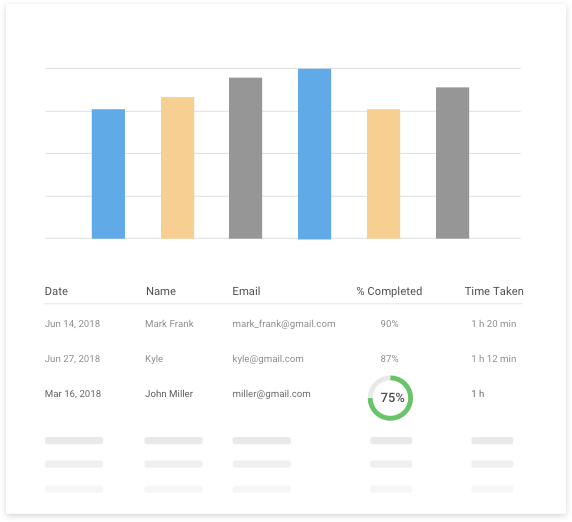Select the Jun 14, 2018 date cell
Screen dimensions: 572x522
[72, 324]
